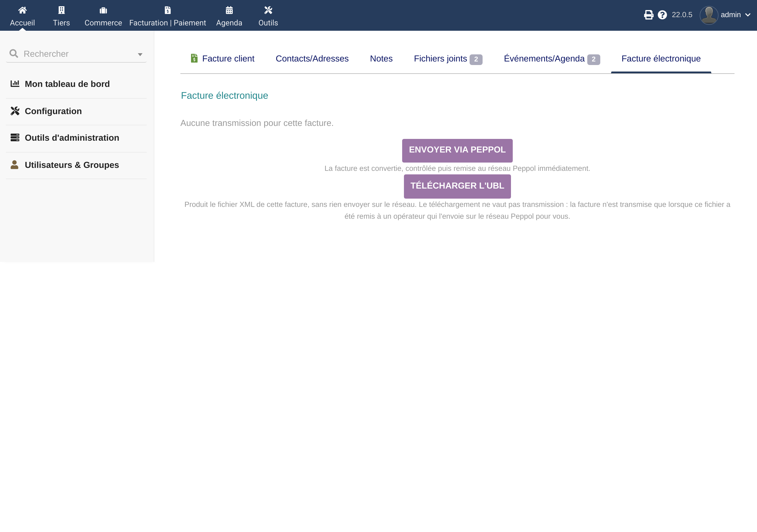Open the Commerce briefcase icon

click(103, 11)
